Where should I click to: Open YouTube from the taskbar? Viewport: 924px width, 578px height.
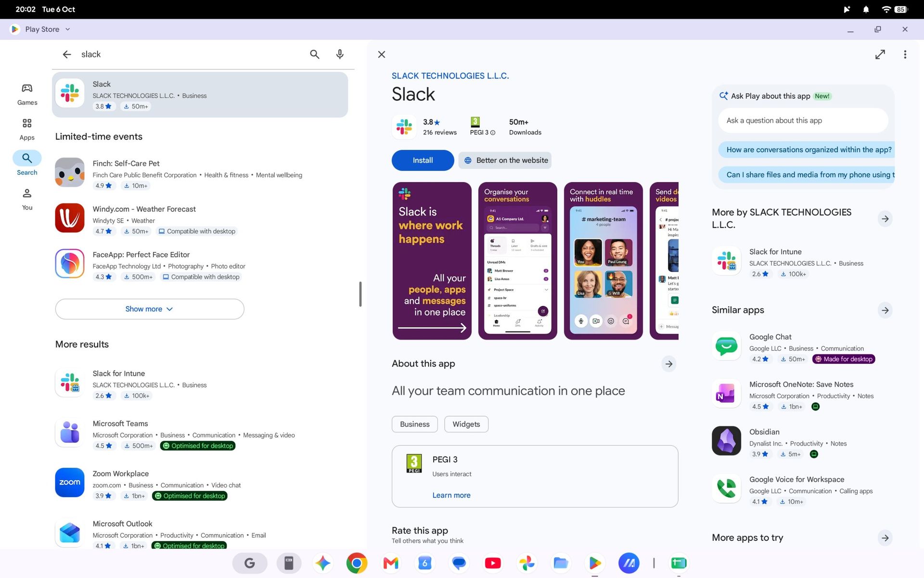493,563
